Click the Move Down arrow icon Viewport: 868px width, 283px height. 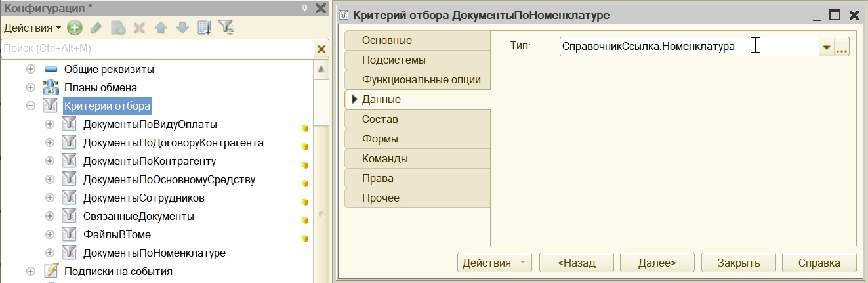(x=182, y=28)
